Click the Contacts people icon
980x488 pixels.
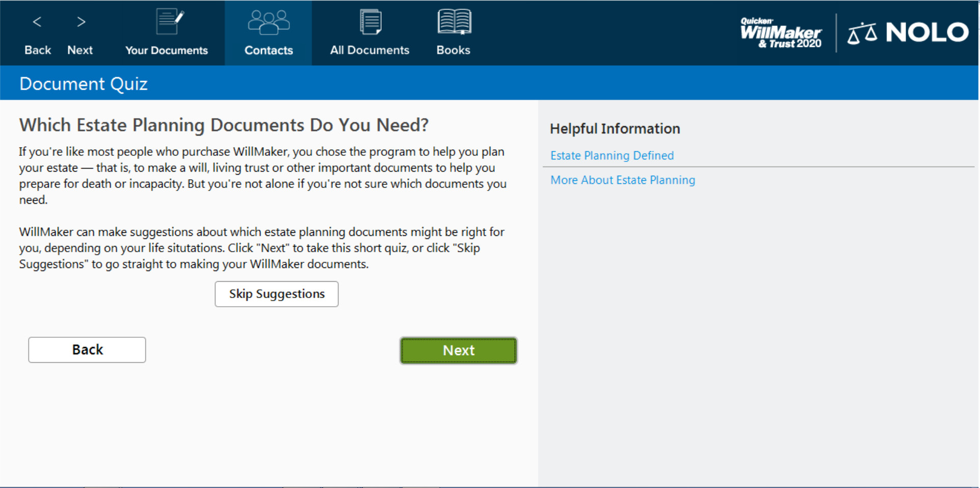click(269, 22)
